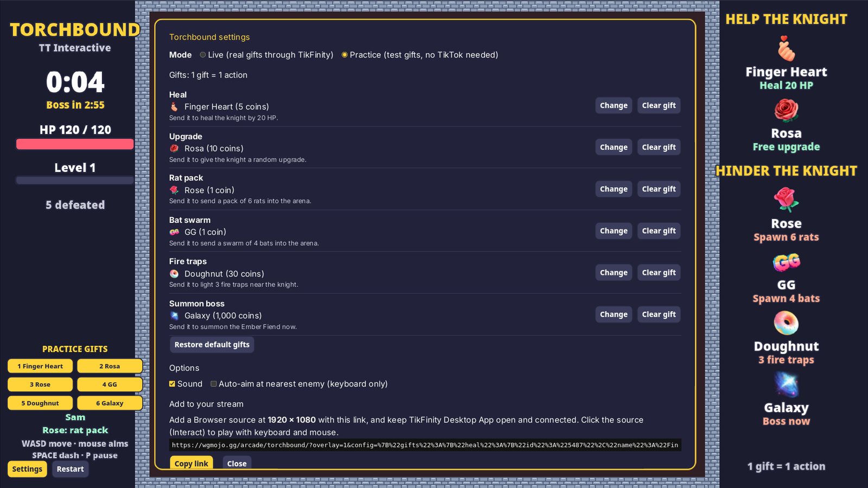Click 'Boss now' text in sidebar

(x=786, y=421)
